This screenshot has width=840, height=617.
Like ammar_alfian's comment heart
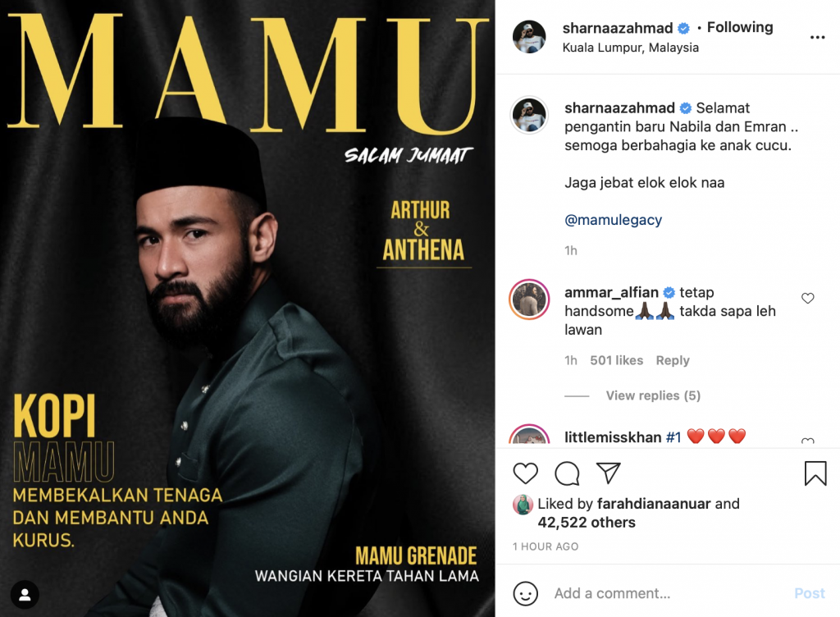[x=808, y=299]
